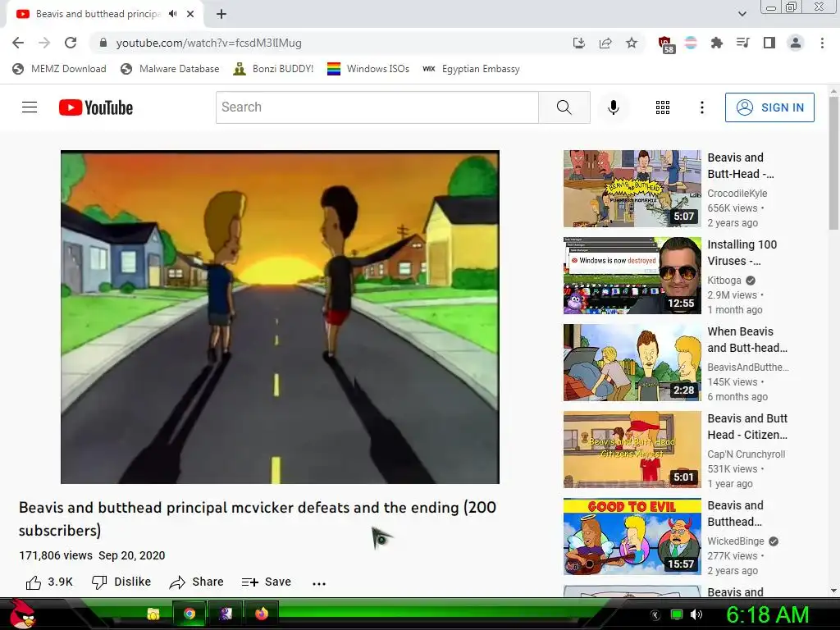Image resolution: width=840 pixels, height=630 pixels.
Task: Open uBlock extension showing 58
Action: click(665, 44)
